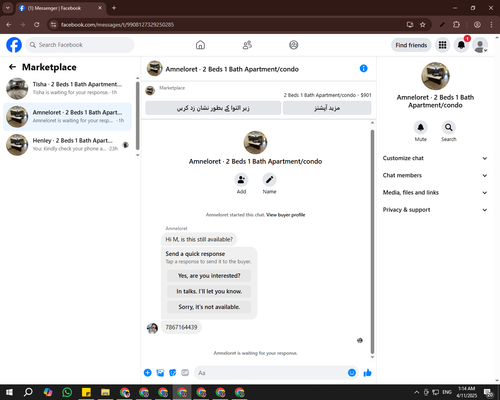The height and width of the screenshot is (400, 500).
Task: Click the browser address bar URL
Action: coord(117,25)
